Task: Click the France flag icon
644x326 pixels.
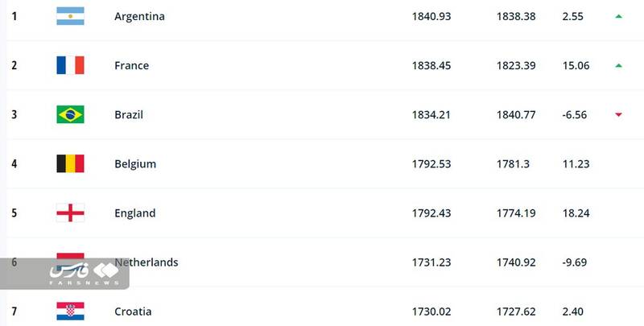Action: (x=70, y=65)
